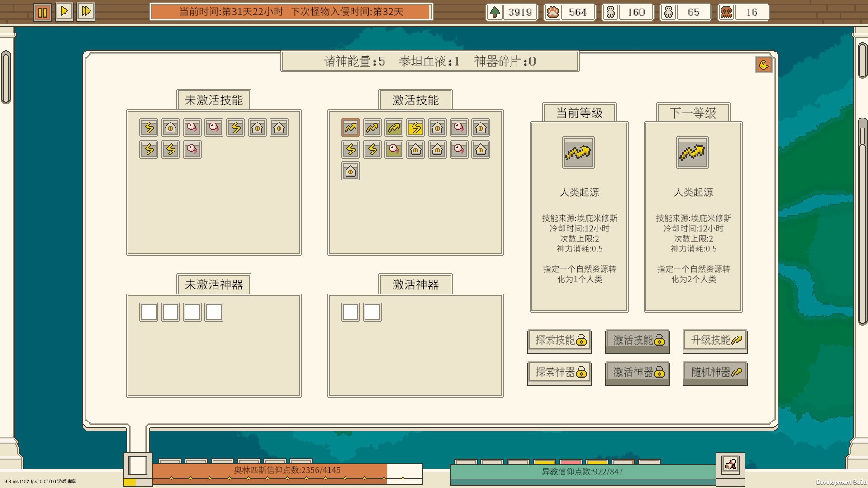Image resolution: width=868 pixels, height=488 pixels.
Task: Click the upper right edge scrollbar handle
Action: (862, 60)
